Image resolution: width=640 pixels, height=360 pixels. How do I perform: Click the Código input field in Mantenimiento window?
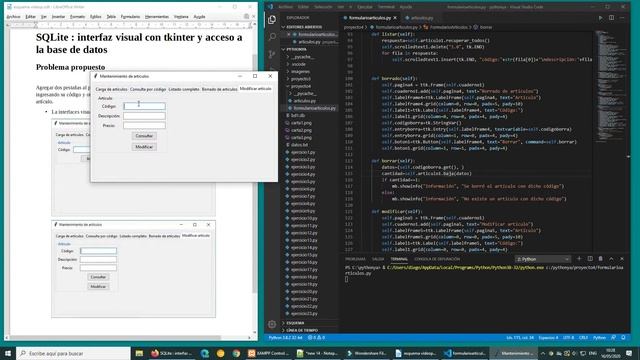click(x=144, y=106)
